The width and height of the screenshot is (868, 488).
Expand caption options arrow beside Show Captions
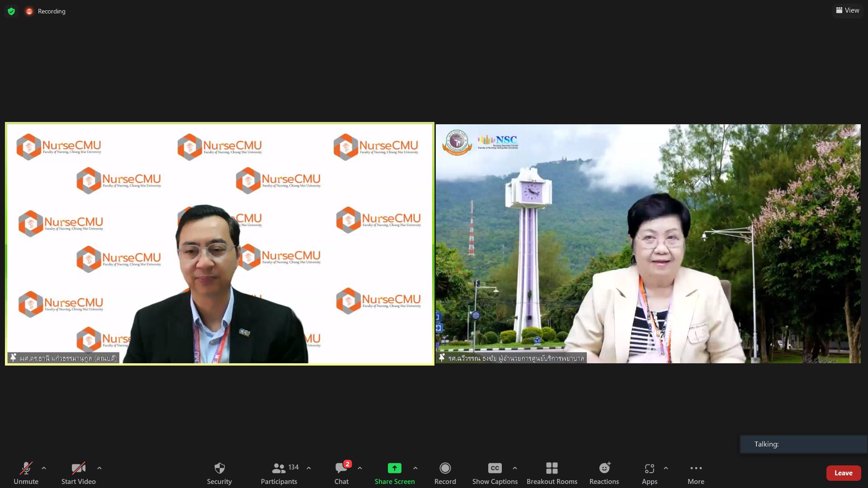(515, 468)
